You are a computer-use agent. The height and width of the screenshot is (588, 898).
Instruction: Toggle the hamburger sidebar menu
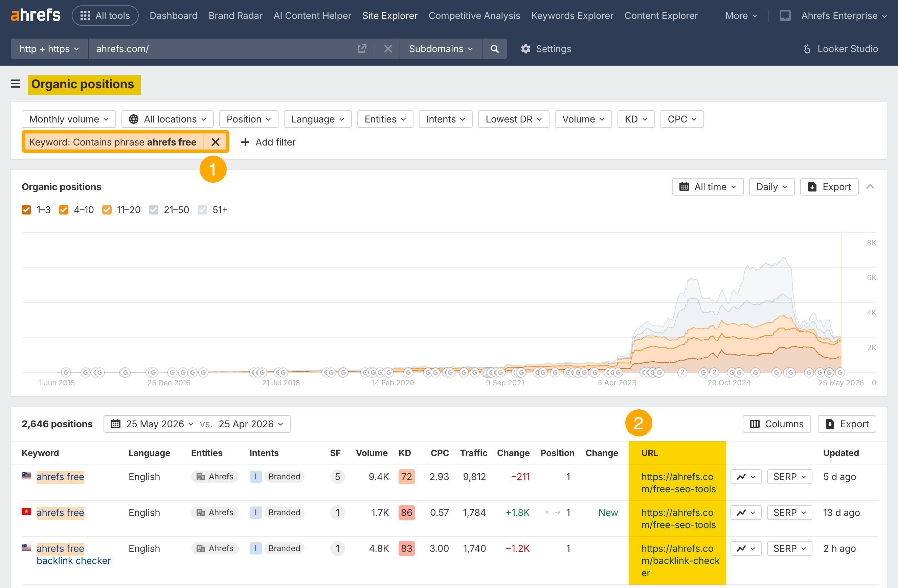point(16,84)
